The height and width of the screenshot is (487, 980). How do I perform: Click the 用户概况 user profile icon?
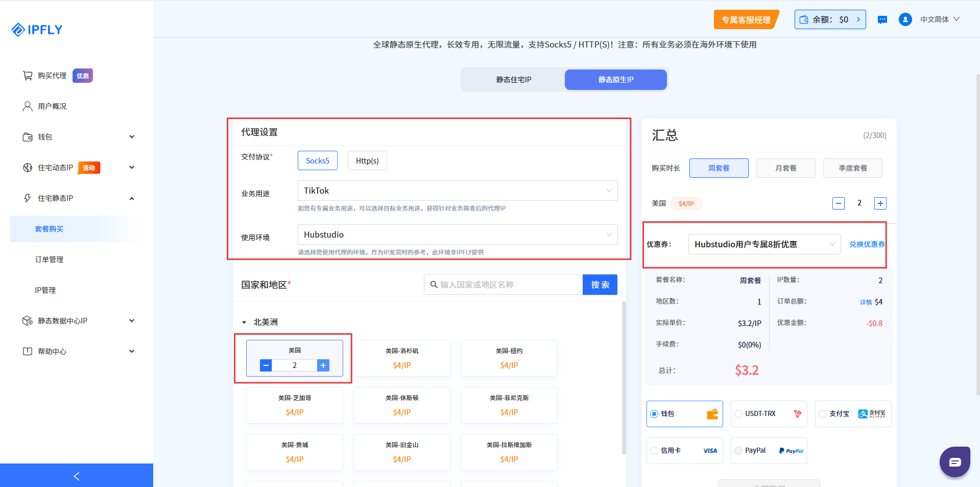[x=28, y=106]
